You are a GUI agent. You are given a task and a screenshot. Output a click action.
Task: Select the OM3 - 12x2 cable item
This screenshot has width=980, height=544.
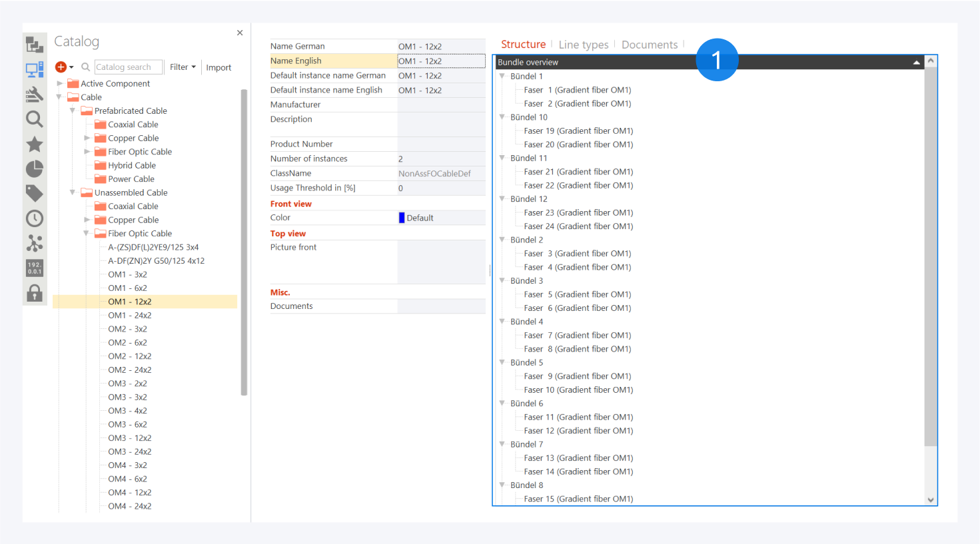(x=130, y=438)
